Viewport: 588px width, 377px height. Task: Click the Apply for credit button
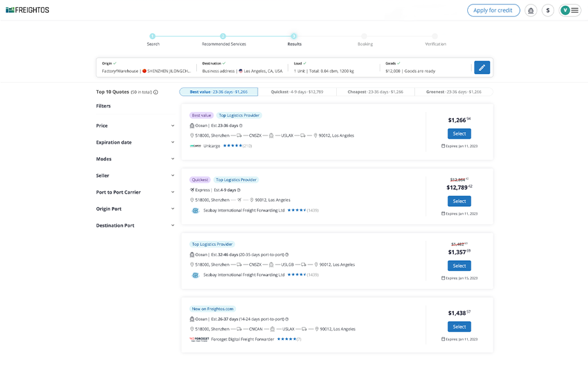493,10
